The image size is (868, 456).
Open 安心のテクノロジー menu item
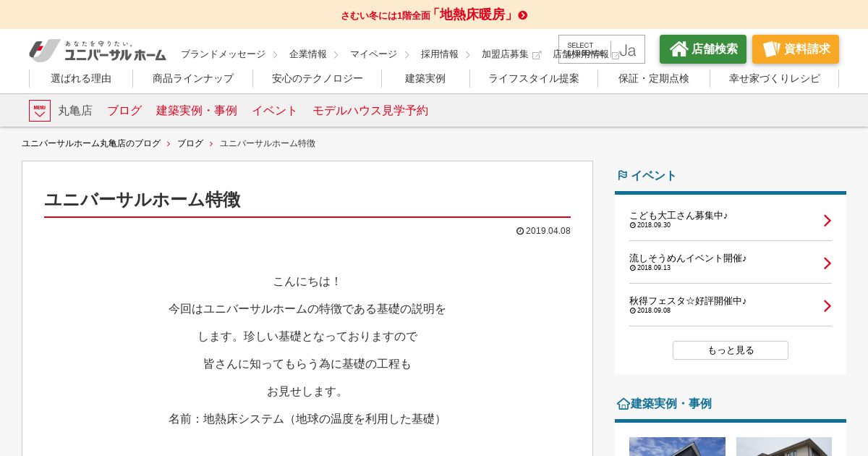click(318, 78)
